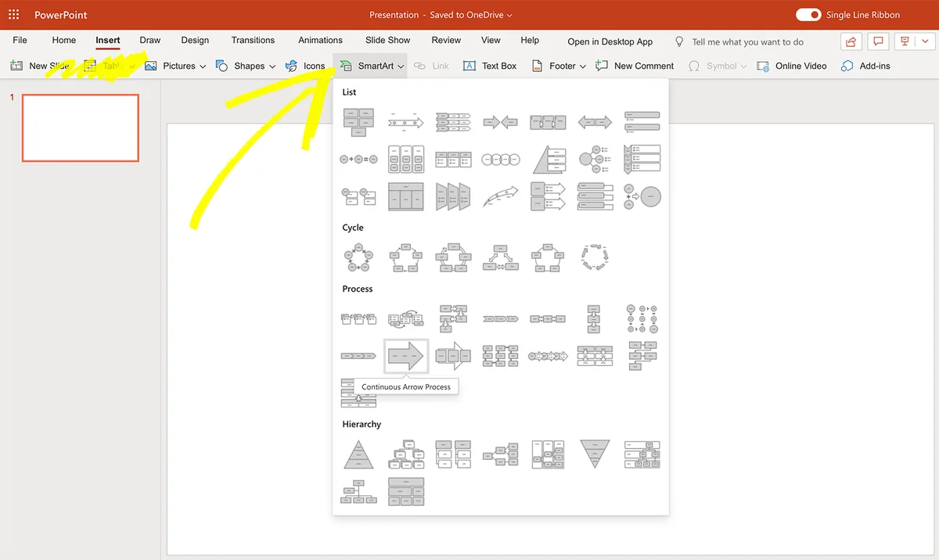Open the View tab

[x=491, y=40]
